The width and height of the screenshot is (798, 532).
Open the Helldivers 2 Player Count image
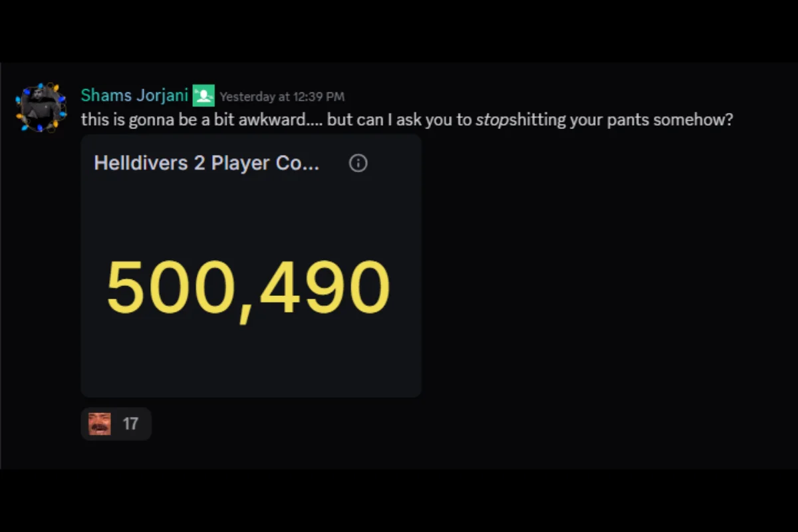coord(251,266)
